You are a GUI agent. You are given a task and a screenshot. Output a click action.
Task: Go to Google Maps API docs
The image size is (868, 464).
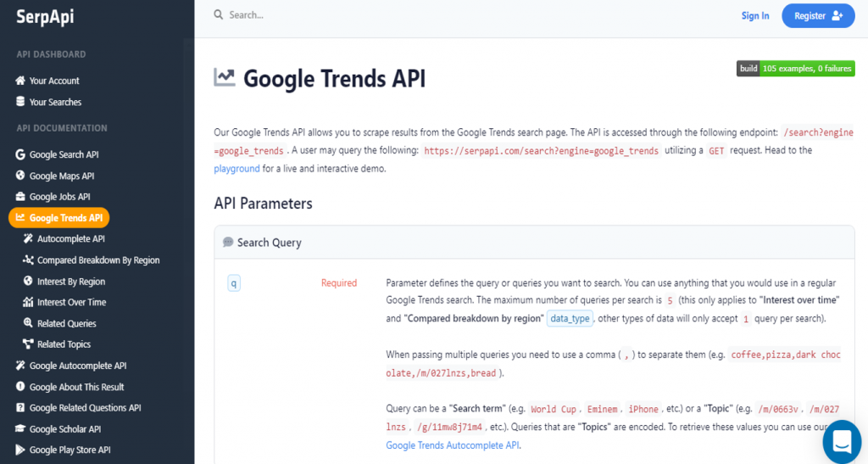click(62, 176)
